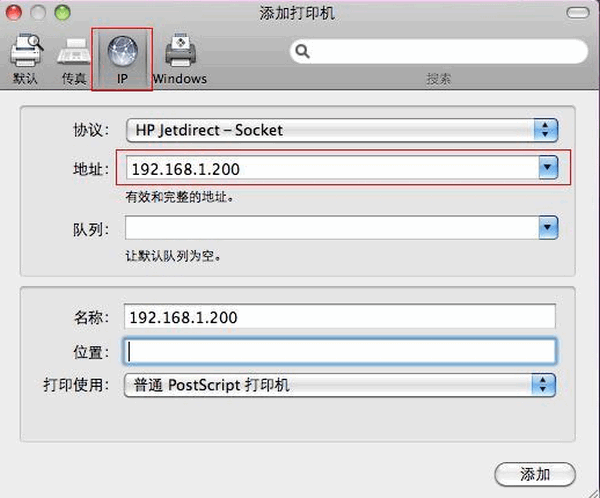Click the 打印使用: label

[x=76, y=384]
